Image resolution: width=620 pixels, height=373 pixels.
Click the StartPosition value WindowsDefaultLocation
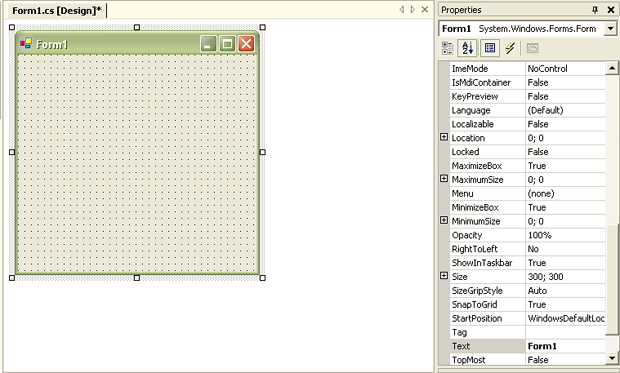point(566,318)
